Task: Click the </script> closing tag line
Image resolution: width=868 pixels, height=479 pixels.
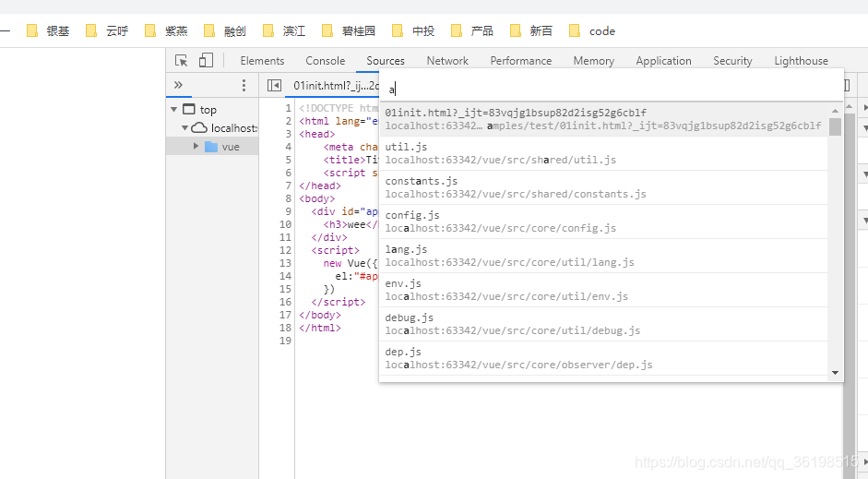Action: tap(339, 302)
